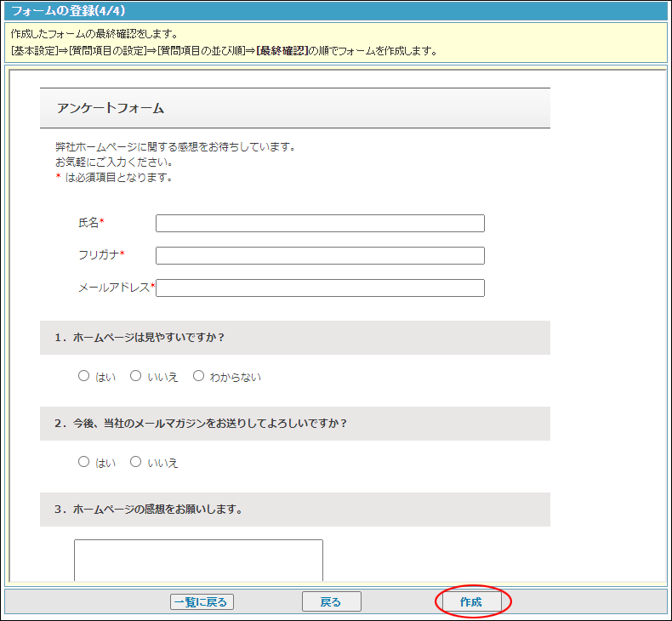Focus the フリガナ input box
Viewport: 672px width, 621px height.
point(320,255)
